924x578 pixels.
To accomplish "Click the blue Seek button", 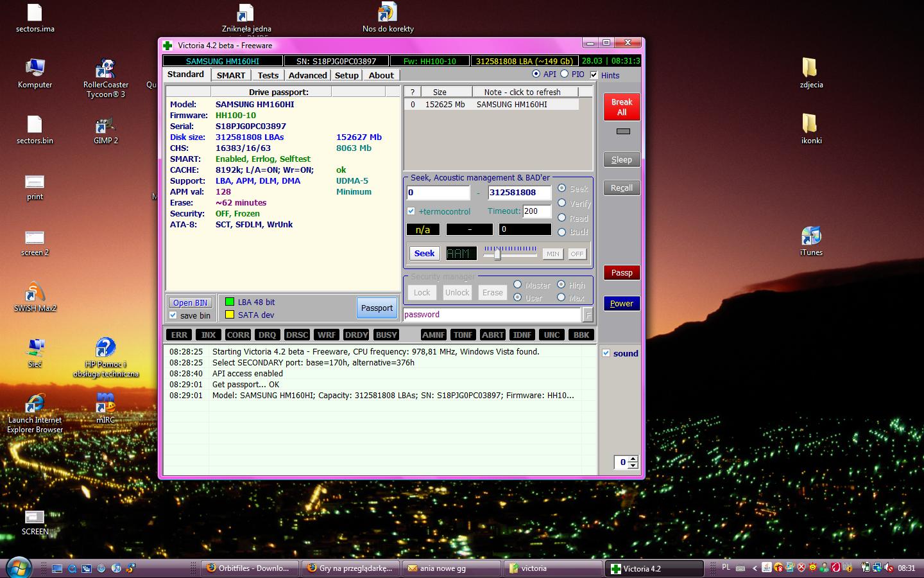I will click(x=424, y=254).
